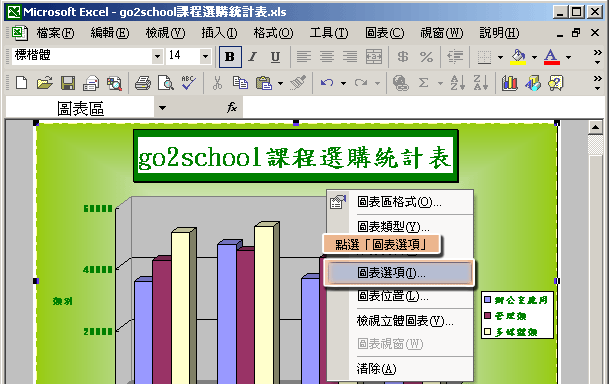
Task: Expand the Name Box dropdown arrow
Action: (162, 108)
